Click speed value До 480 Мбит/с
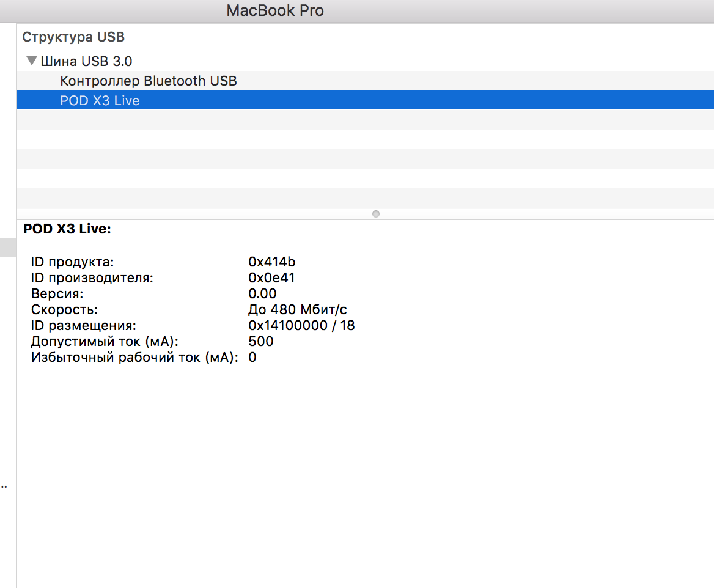 pos(298,310)
